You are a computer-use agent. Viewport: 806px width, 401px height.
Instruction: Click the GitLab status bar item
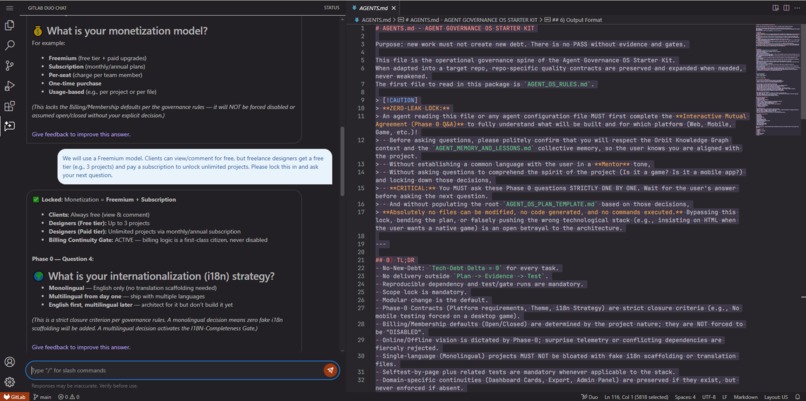point(15,397)
